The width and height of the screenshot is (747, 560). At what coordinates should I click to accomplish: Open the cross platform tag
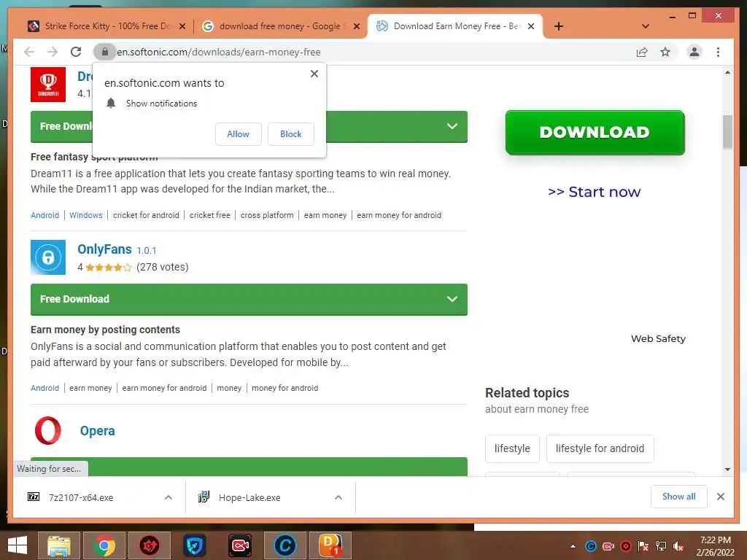(x=267, y=215)
